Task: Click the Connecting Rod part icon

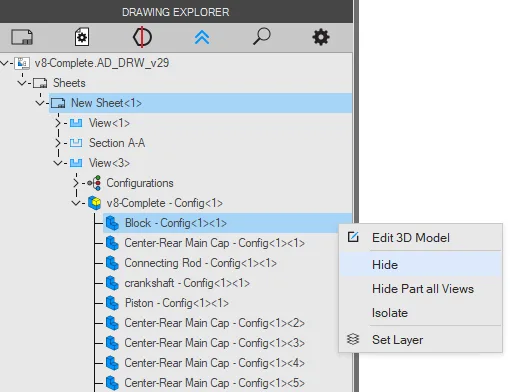Action: tap(112, 263)
